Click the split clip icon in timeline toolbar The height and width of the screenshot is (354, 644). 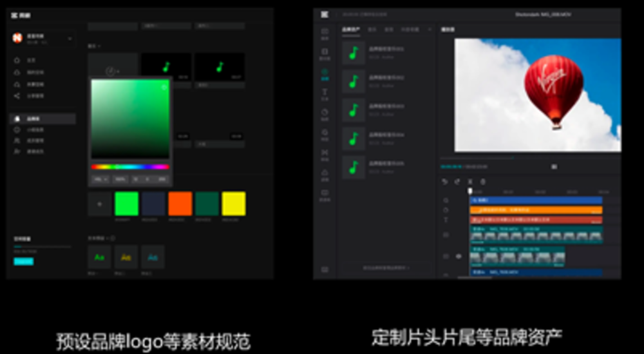[x=470, y=182]
